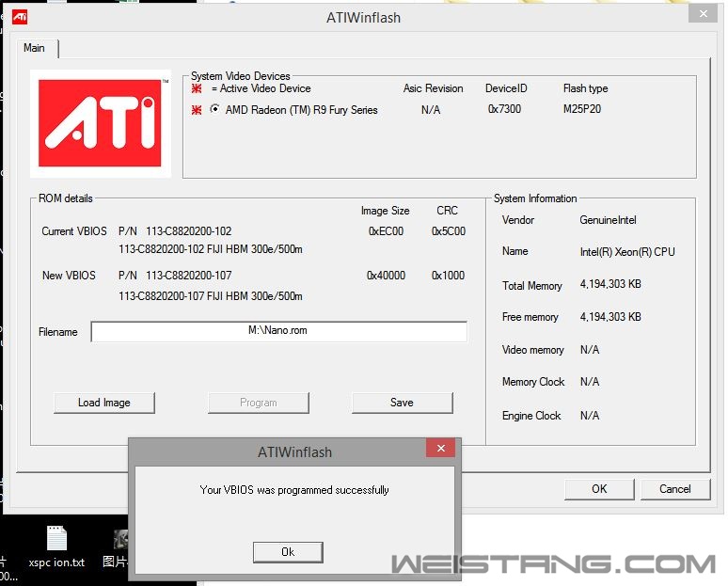The height and width of the screenshot is (586, 728).
Task: Click the ATI icon in the title bar
Action: (x=20, y=18)
